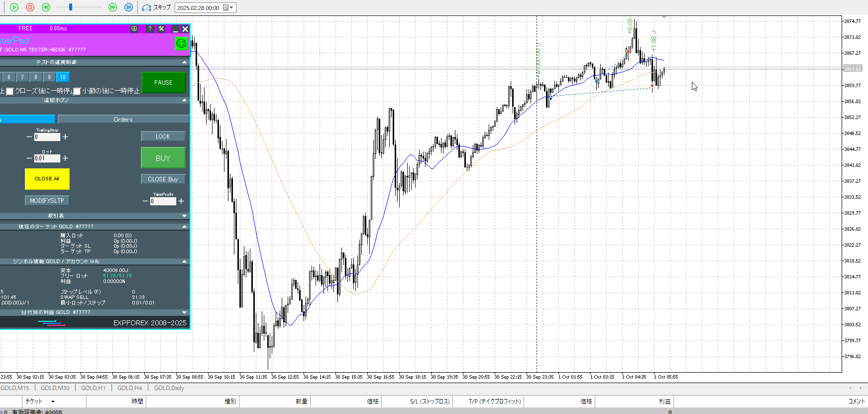Image resolution: width=868 pixels, height=414 pixels.
Task: Click the fast-forward (speed up) icon
Action: [112, 7]
